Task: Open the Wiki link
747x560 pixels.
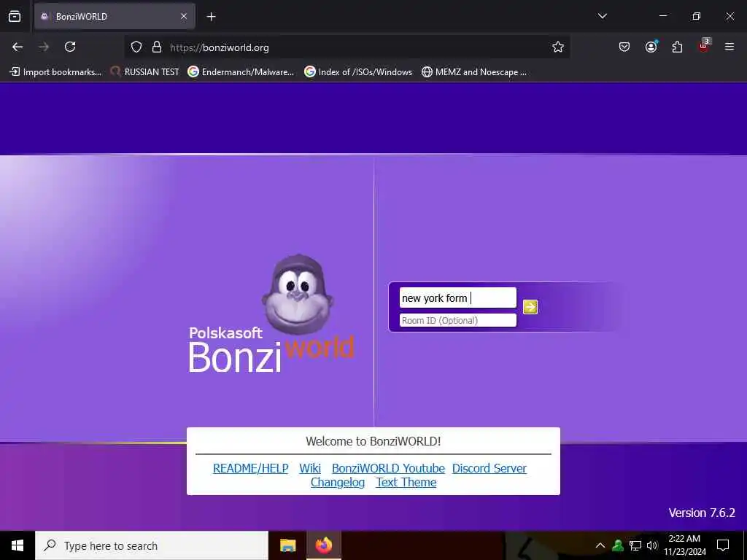Action: pyautogui.click(x=310, y=469)
